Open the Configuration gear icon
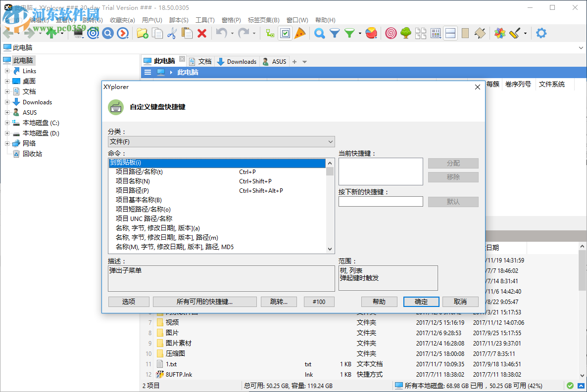The width and height of the screenshot is (587, 392). (541, 33)
